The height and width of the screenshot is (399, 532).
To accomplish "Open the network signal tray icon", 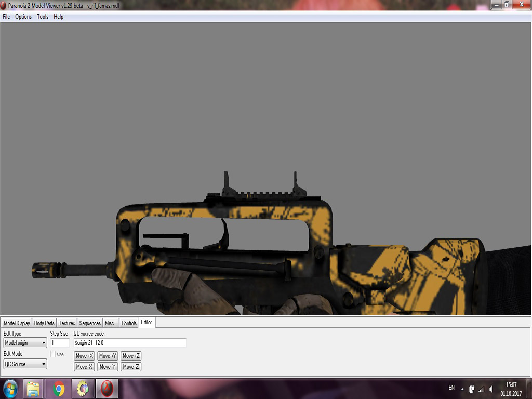I will click(481, 389).
